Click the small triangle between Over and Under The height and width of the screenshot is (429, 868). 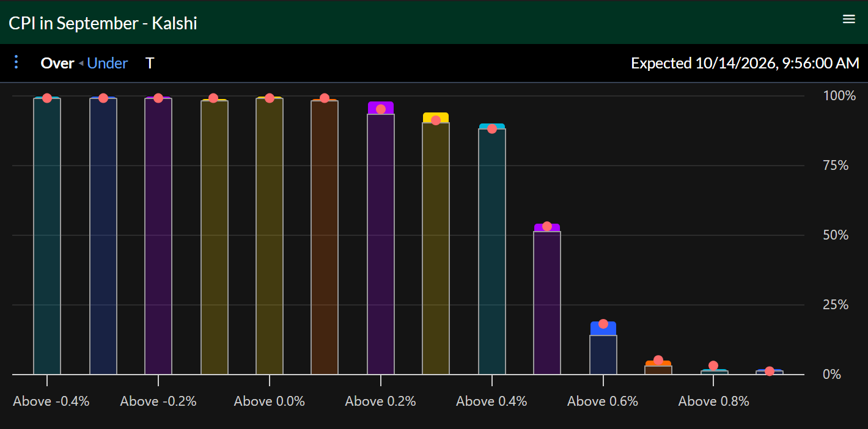click(x=81, y=64)
